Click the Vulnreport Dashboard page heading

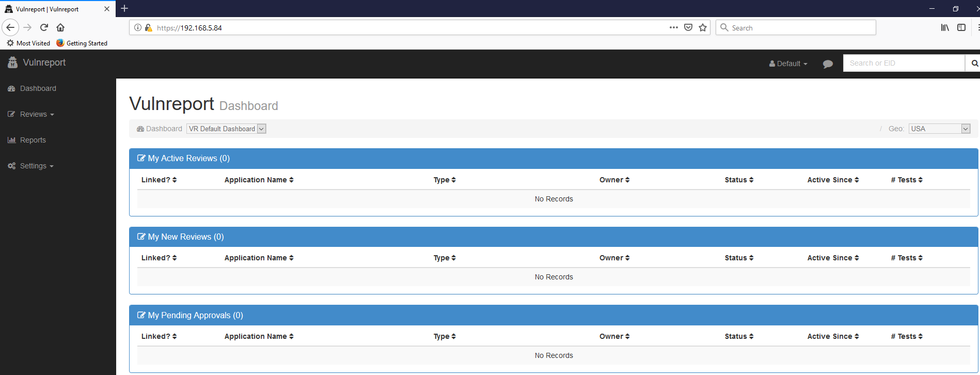[203, 104]
